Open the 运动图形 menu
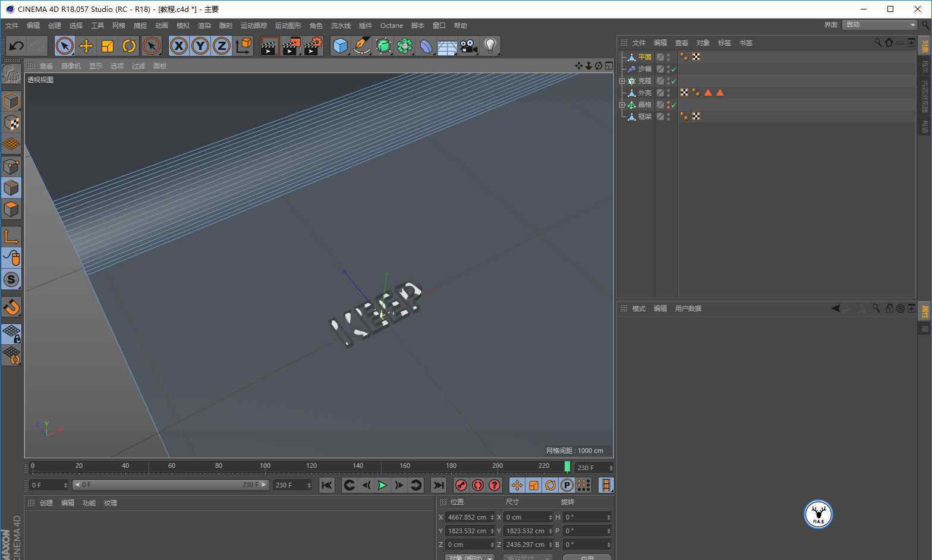 288,26
